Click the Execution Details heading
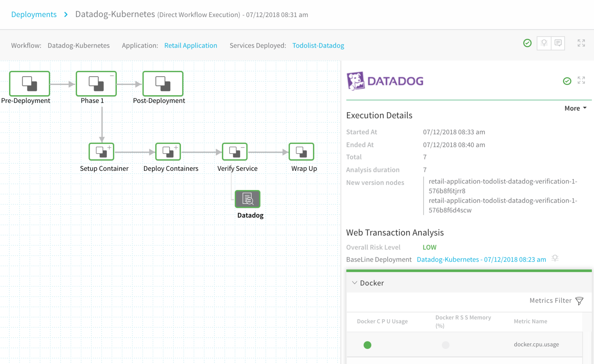Image resolution: width=594 pixels, height=364 pixels. click(x=379, y=115)
